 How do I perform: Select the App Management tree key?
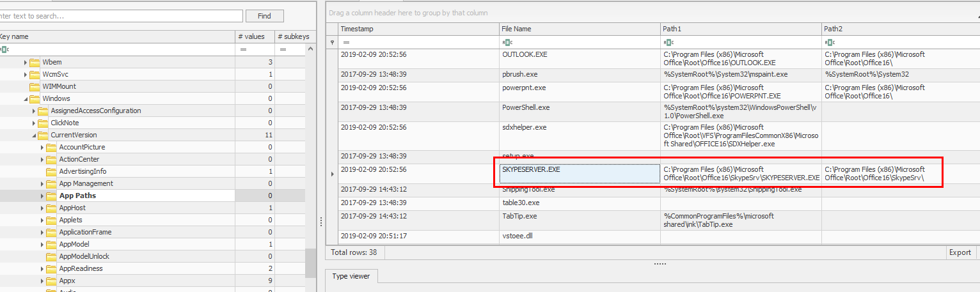(x=86, y=183)
